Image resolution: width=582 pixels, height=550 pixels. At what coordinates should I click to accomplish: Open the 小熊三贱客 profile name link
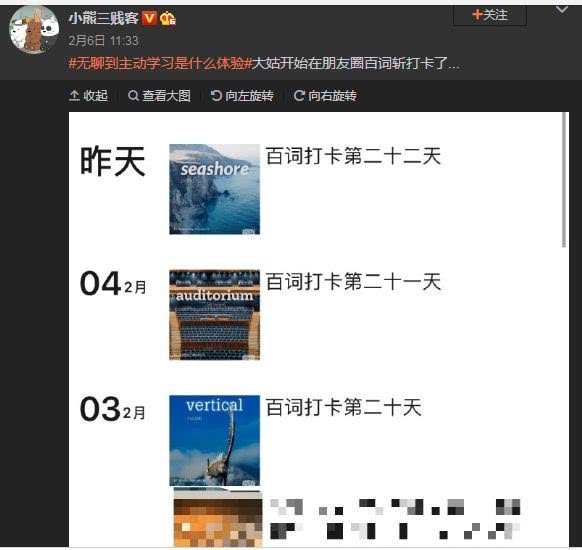point(104,18)
